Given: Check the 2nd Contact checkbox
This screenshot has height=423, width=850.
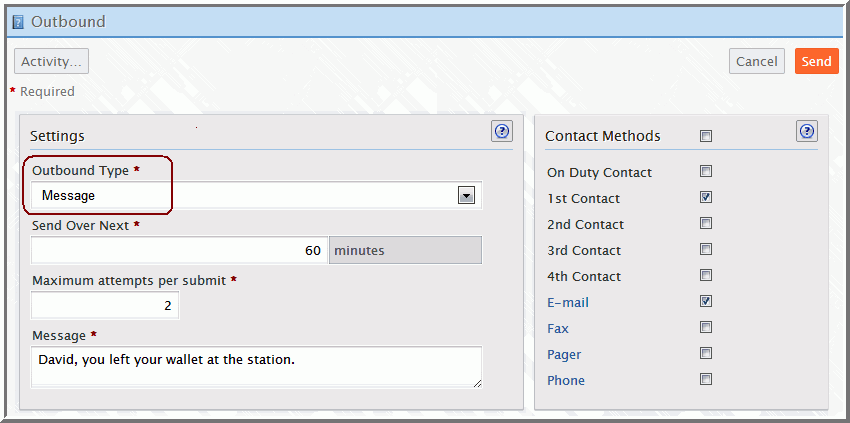Looking at the screenshot, I should [706, 223].
